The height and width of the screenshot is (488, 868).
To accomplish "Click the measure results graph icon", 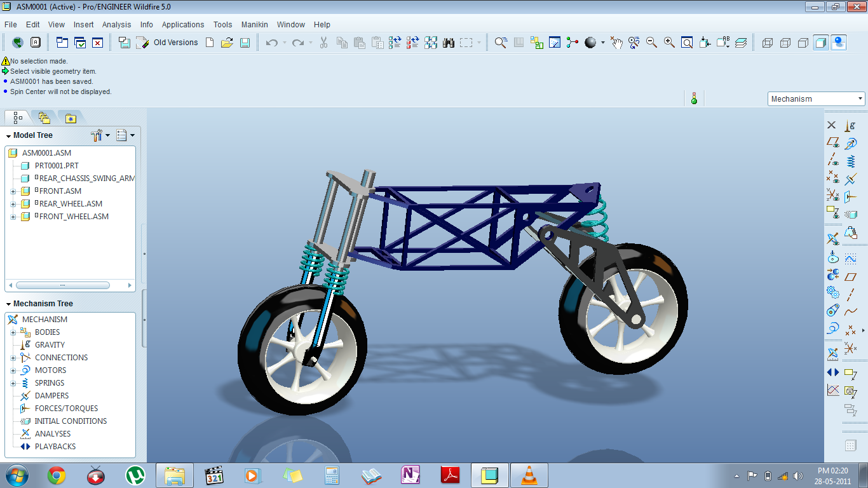I will [832, 390].
